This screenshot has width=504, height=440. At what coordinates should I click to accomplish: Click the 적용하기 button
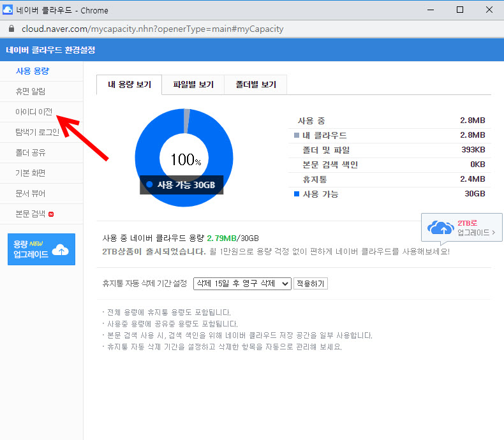pos(311,284)
